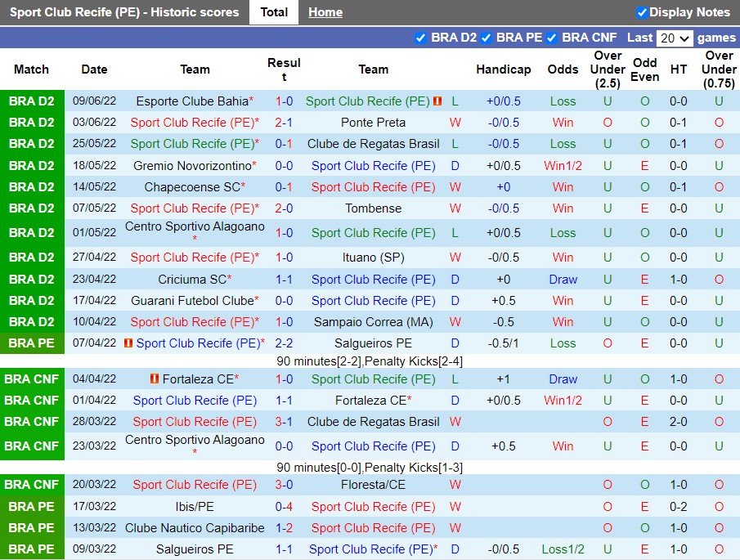
Task: Open Sampaio Correa (MA) team link
Action: tap(373, 322)
